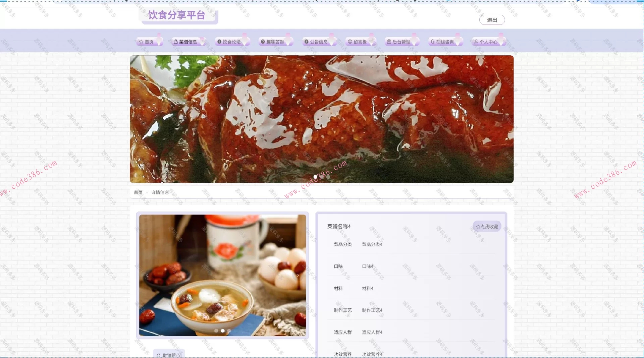644x358 pixels.
Task: Open the 首页 navigation item
Action: tap(150, 42)
